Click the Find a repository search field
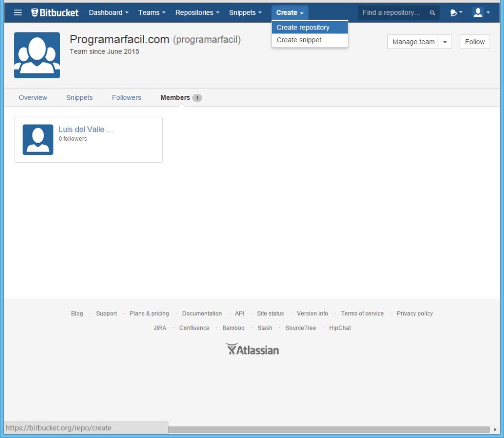 pyautogui.click(x=392, y=13)
